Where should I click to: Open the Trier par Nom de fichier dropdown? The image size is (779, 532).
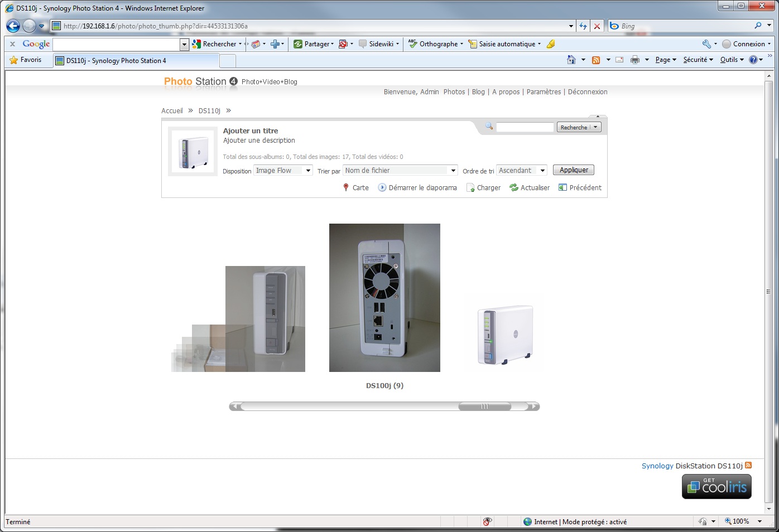pyautogui.click(x=400, y=171)
